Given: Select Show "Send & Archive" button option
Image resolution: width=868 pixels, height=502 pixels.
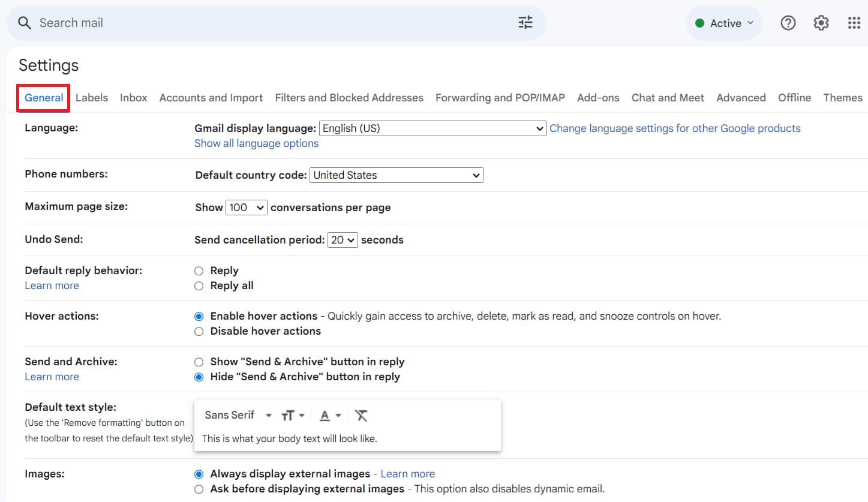Looking at the screenshot, I should pos(199,362).
